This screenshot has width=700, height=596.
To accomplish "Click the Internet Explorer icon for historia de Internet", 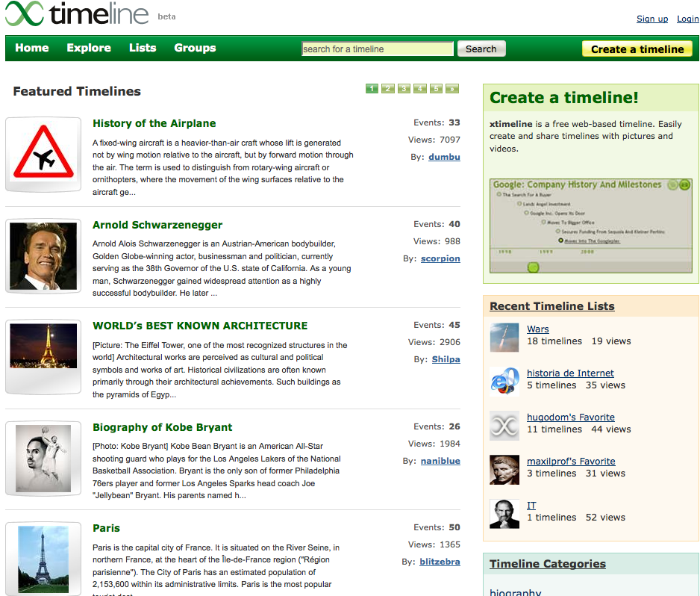I will click(504, 381).
